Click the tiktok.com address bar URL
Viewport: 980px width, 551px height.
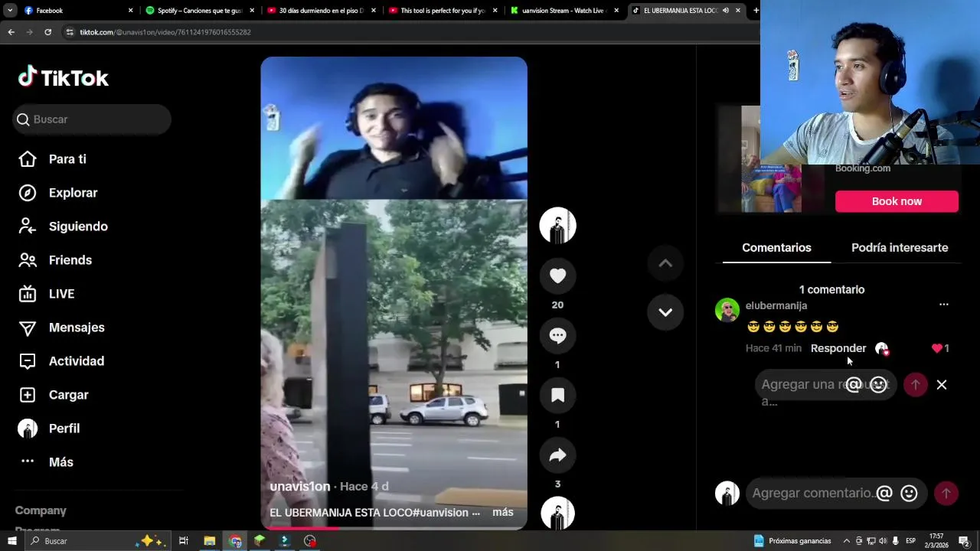(165, 32)
